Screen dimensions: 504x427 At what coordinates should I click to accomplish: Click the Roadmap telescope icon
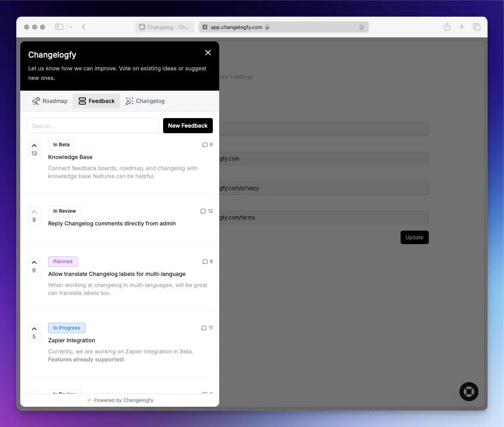36,101
